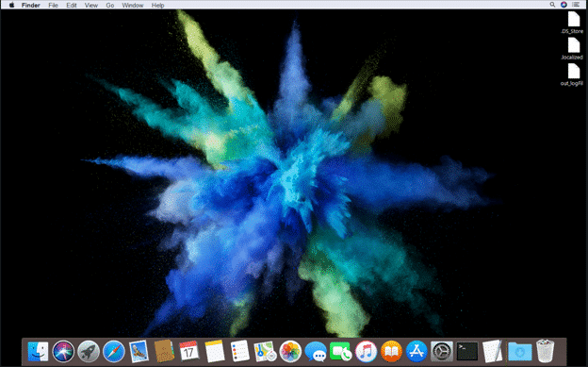Launch Safari compass icon in Dock
This screenshot has height=367, width=588.
pos(114,352)
